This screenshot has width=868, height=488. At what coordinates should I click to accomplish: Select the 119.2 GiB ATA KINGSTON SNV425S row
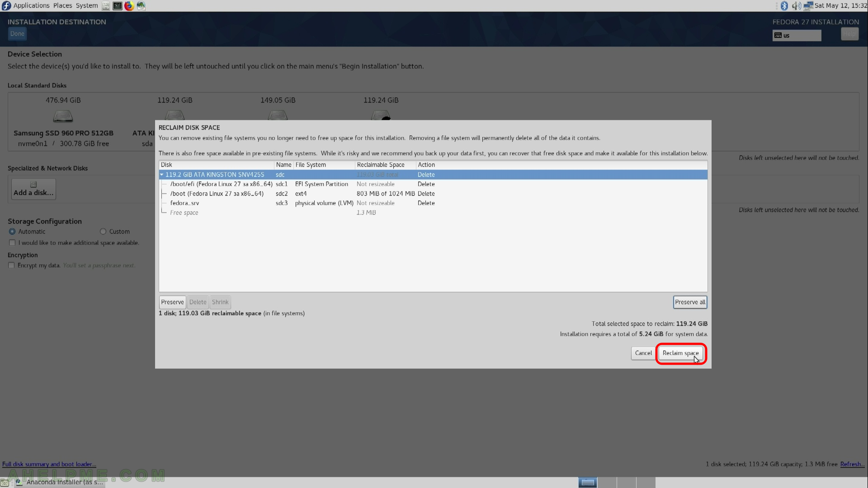point(433,174)
